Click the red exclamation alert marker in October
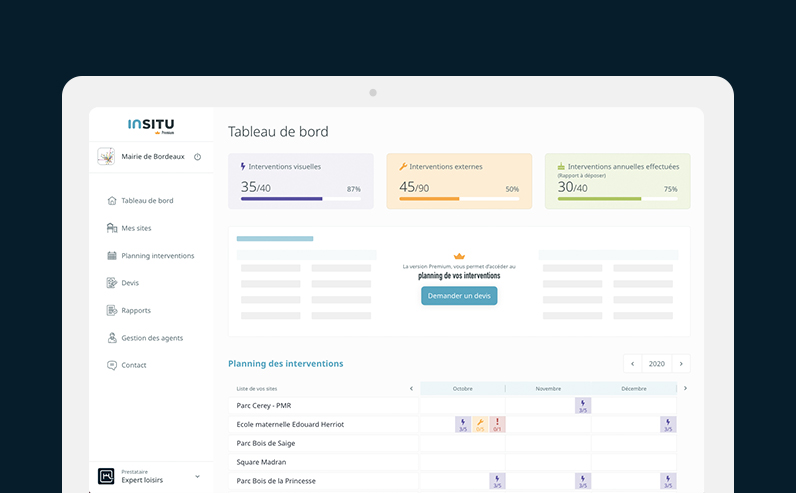This screenshot has width=796, height=493. tap(497, 424)
